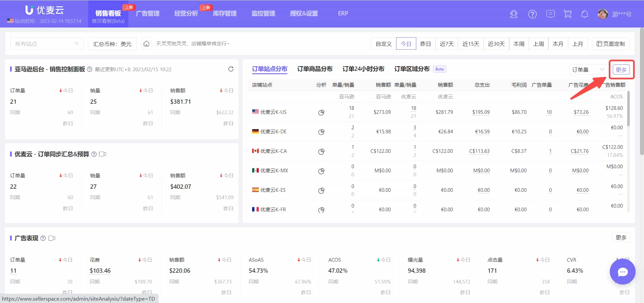
Task: Refresh the Amazon sales dashboard panel
Action: click(x=231, y=69)
